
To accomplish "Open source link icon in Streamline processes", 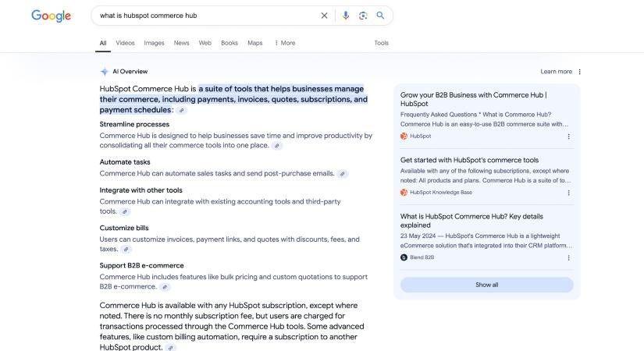I will point(277,145).
